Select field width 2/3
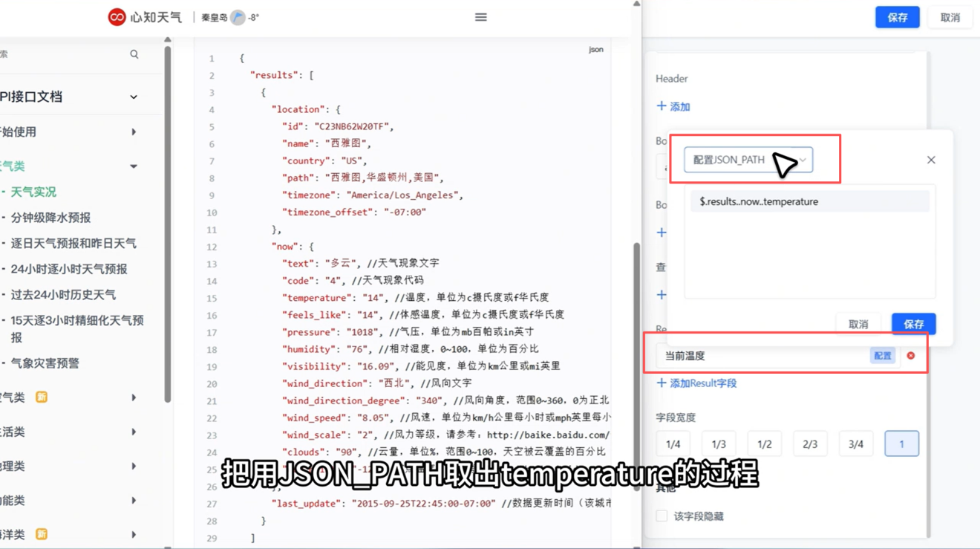The height and width of the screenshot is (549, 980). [x=810, y=444]
